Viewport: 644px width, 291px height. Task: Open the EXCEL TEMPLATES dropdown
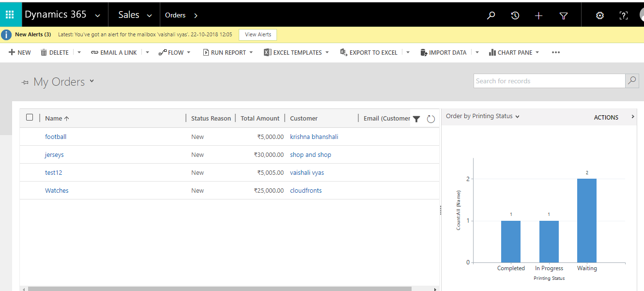(x=327, y=52)
